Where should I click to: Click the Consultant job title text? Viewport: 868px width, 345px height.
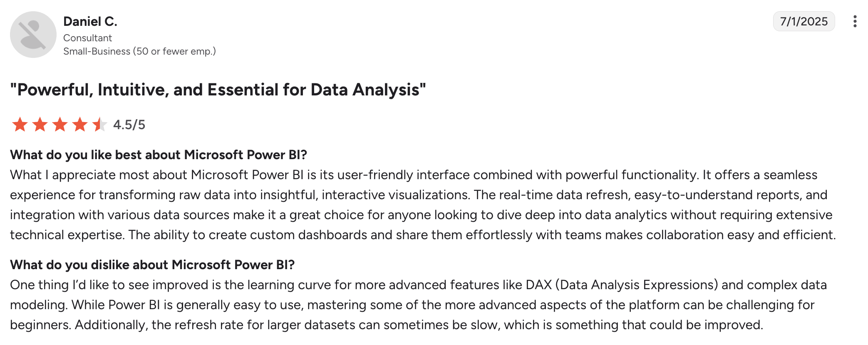(x=87, y=38)
